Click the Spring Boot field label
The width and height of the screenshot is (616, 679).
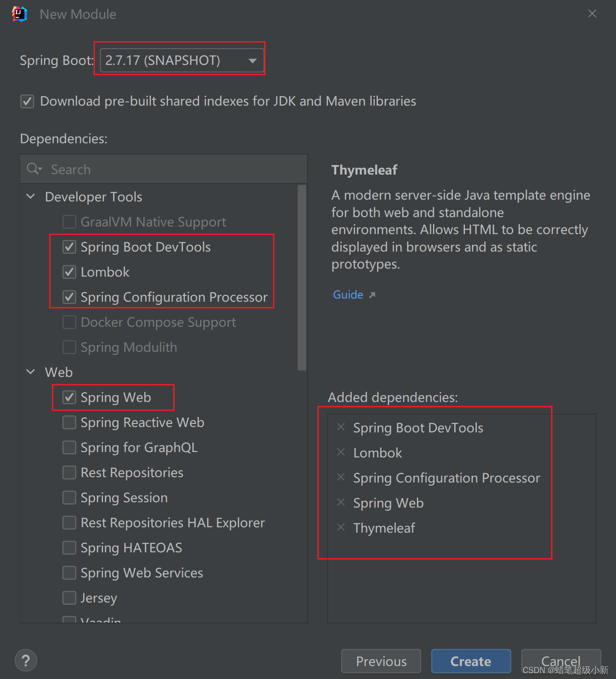(x=56, y=60)
